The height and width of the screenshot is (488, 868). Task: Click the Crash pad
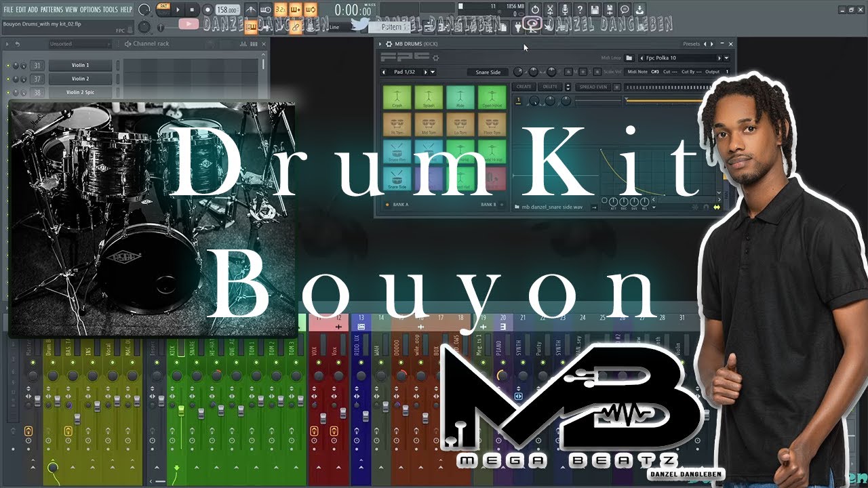[397, 97]
